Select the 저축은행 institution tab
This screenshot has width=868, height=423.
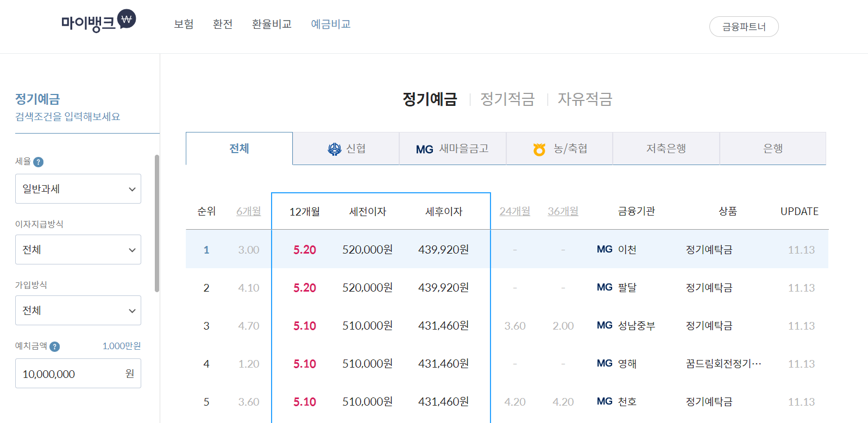click(666, 148)
